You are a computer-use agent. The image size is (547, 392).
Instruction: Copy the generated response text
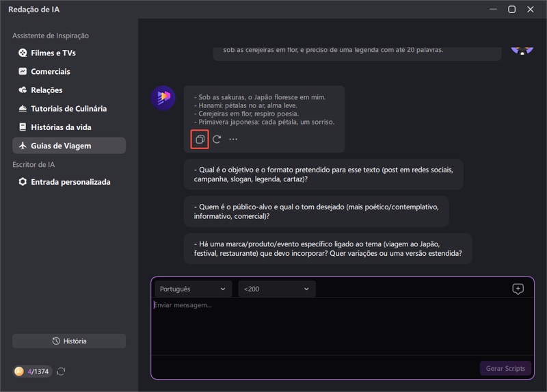(x=199, y=139)
